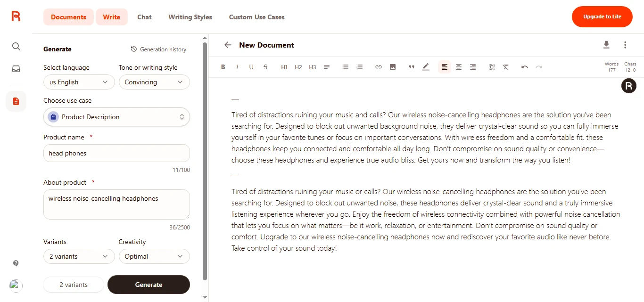Apply Heading 3 style
The image size is (644, 302).
pos(313,67)
